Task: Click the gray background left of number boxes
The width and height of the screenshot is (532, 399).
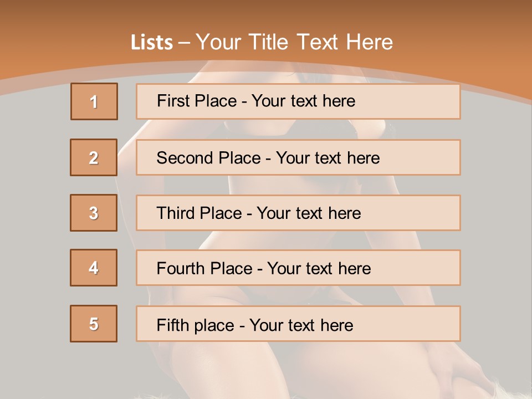Action: pos(33,222)
